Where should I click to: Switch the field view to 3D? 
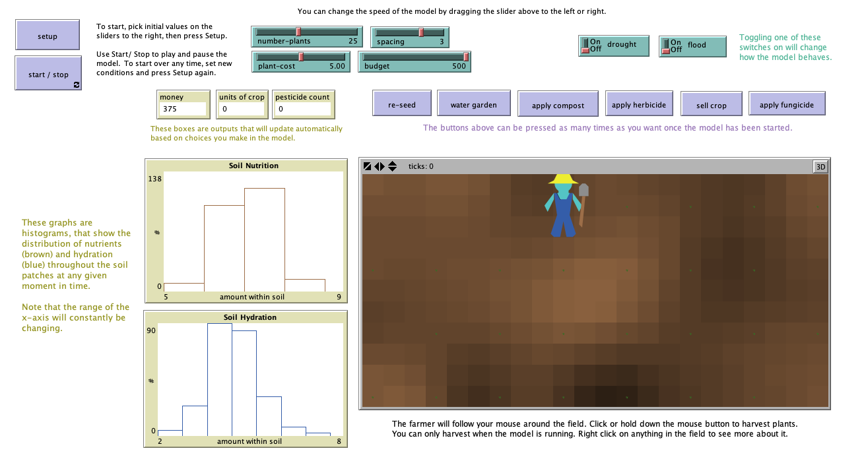(x=820, y=167)
